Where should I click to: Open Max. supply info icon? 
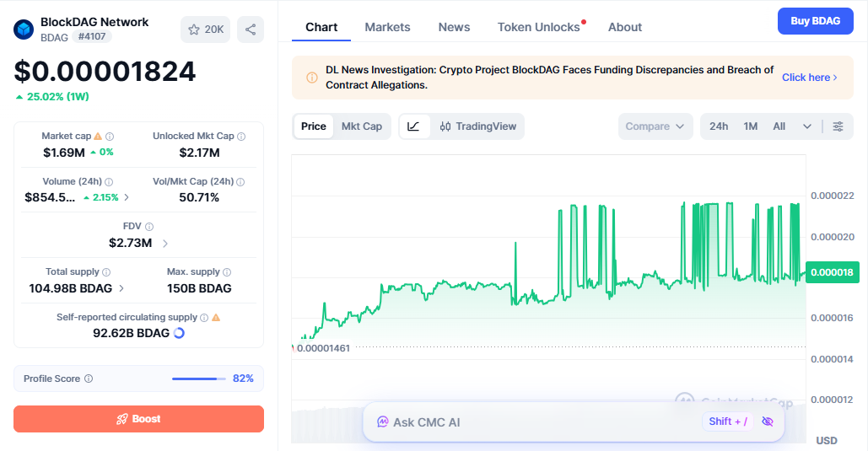point(227,271)
